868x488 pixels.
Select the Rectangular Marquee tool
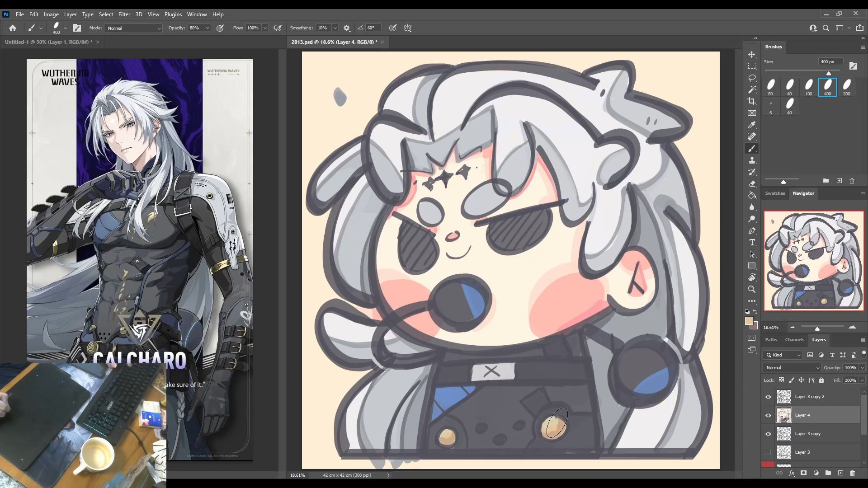click(x=752, y=66)
